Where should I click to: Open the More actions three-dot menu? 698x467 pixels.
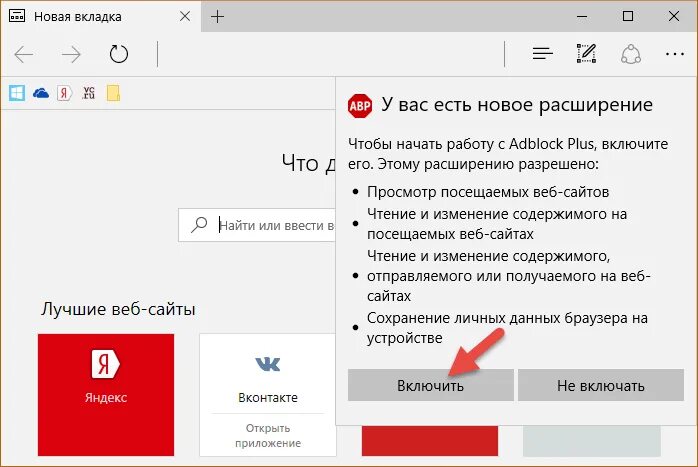pos(675,54)
